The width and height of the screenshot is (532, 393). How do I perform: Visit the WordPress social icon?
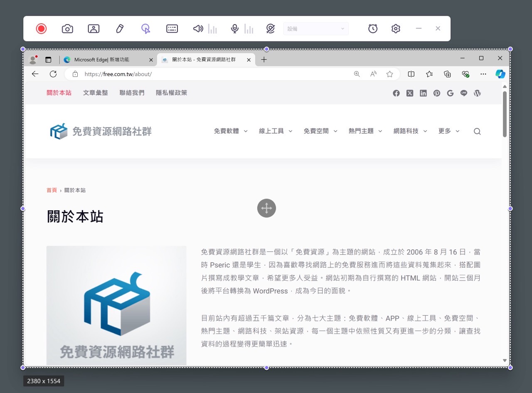(477, 93)
